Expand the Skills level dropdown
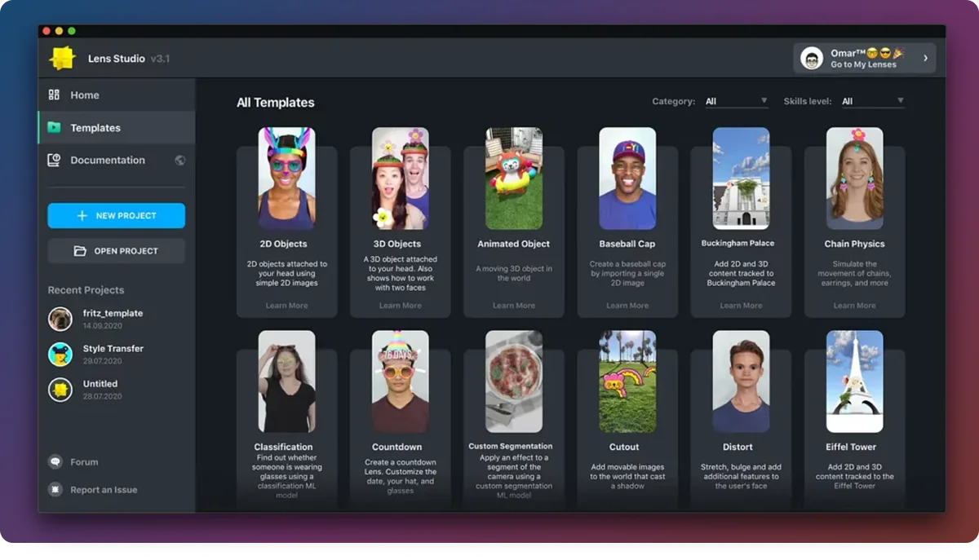Image resolution: width=979 pixels, height=560 pixels. (x=872, y=102)
